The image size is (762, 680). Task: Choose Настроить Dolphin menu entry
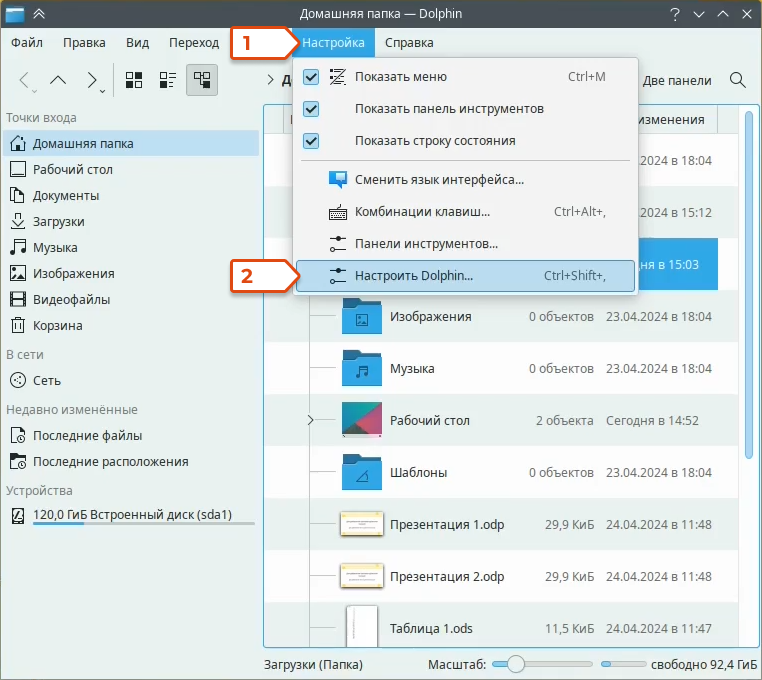tap(465, 276)
